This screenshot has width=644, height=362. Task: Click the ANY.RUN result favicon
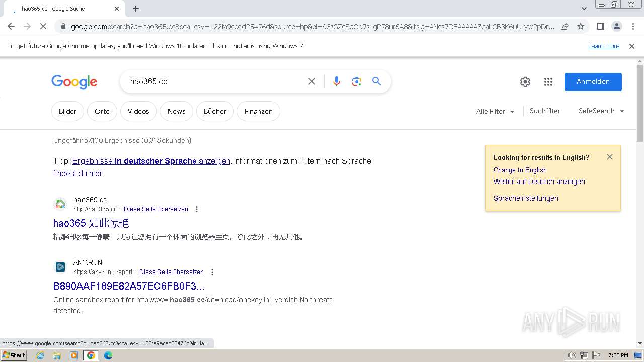(x=60, y=267)
